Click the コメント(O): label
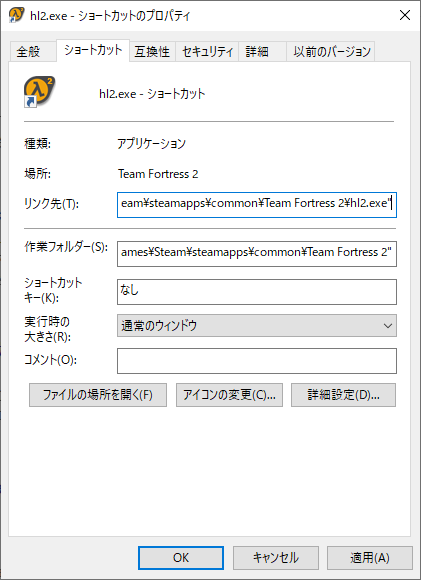Image resolution: width=421 pixels, height=580 pixels. tap(50, 359)
